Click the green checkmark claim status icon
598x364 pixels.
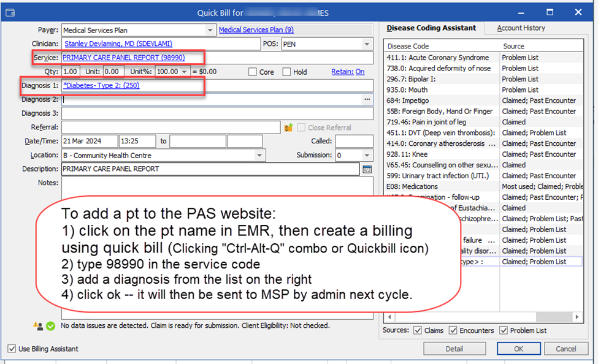(x=50, y=326)
